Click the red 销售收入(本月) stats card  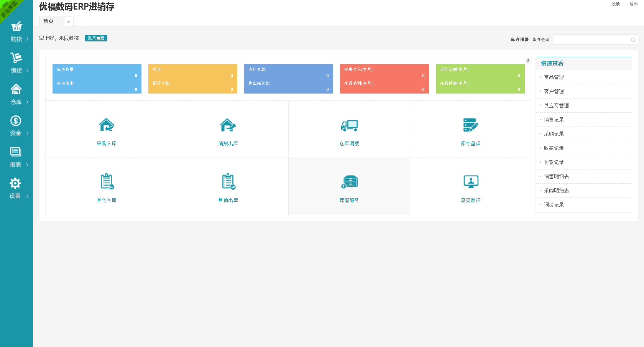(384, 79)
